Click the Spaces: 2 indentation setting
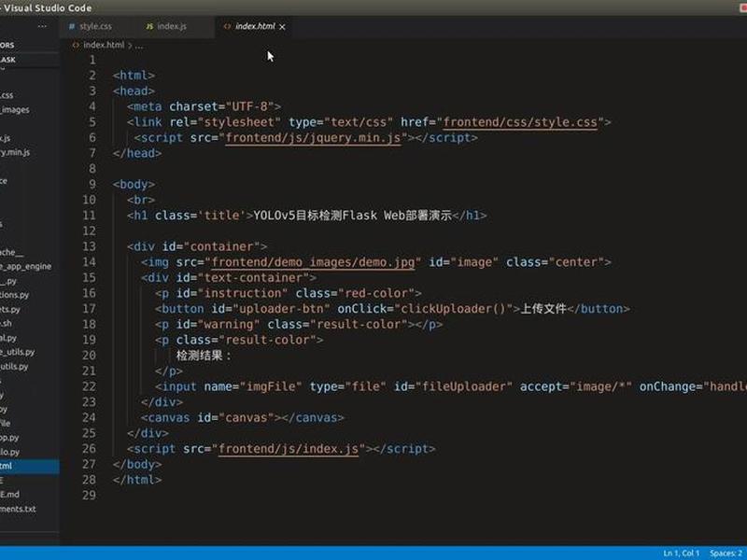The image size is (747, 560). (x=727, y=553)
